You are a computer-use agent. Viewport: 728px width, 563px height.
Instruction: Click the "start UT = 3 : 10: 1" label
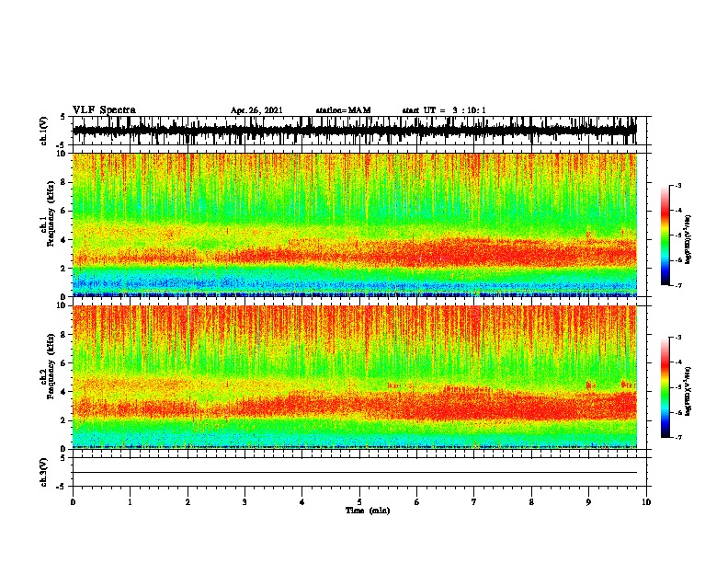[x=444, y=110]
